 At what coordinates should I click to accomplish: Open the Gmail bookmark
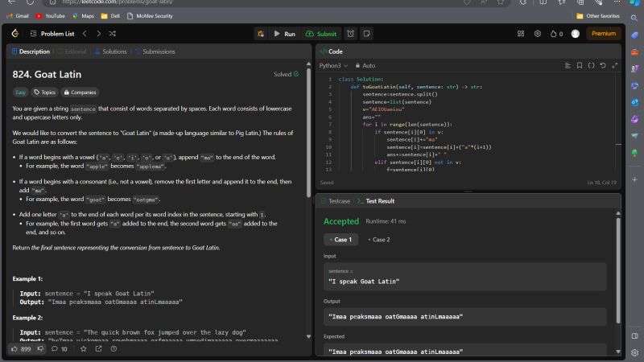click(x=18, y=16)
